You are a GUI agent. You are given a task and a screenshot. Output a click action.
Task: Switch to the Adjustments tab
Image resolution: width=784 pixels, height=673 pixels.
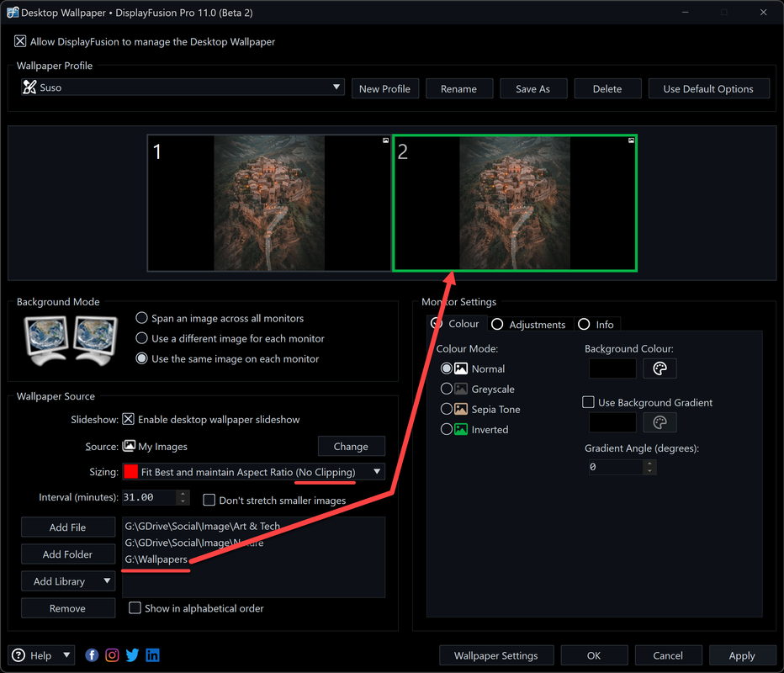tap(529, 325)
